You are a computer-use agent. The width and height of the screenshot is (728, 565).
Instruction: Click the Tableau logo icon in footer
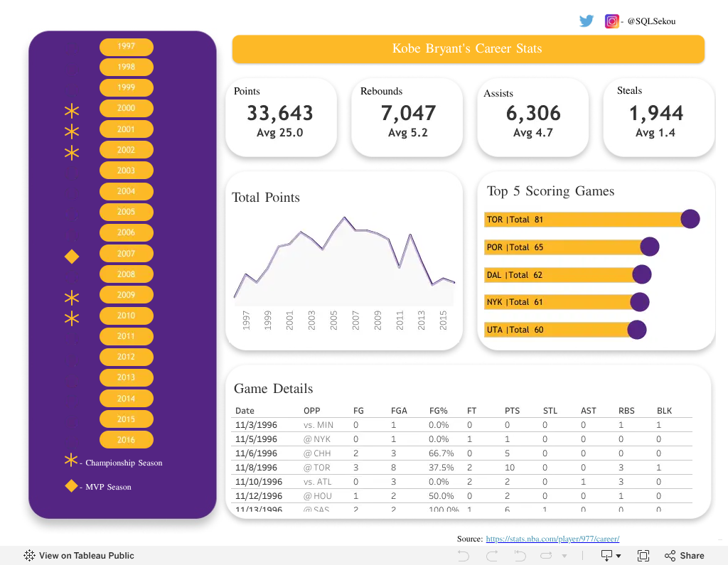point(29,555)
